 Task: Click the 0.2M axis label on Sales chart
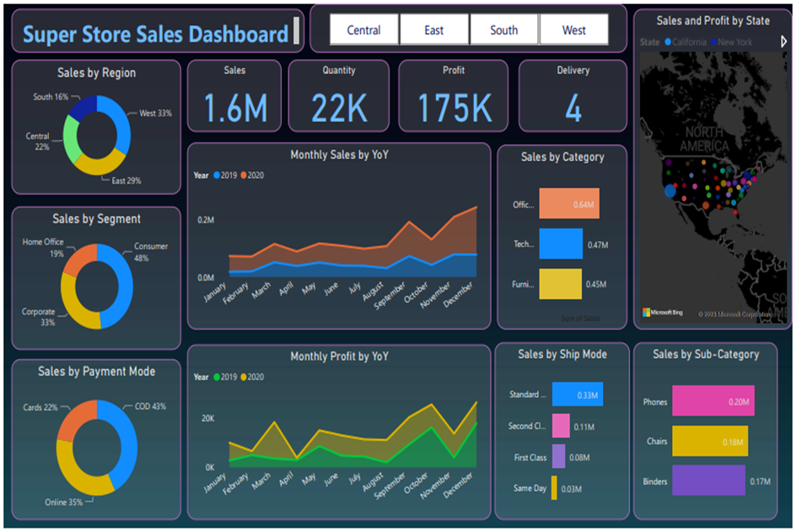tap(206, 220)
